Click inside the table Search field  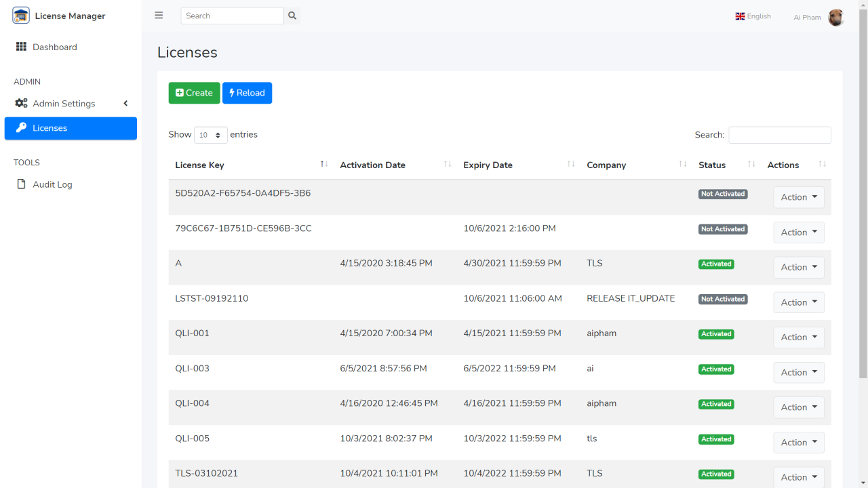tap(779, 135)
